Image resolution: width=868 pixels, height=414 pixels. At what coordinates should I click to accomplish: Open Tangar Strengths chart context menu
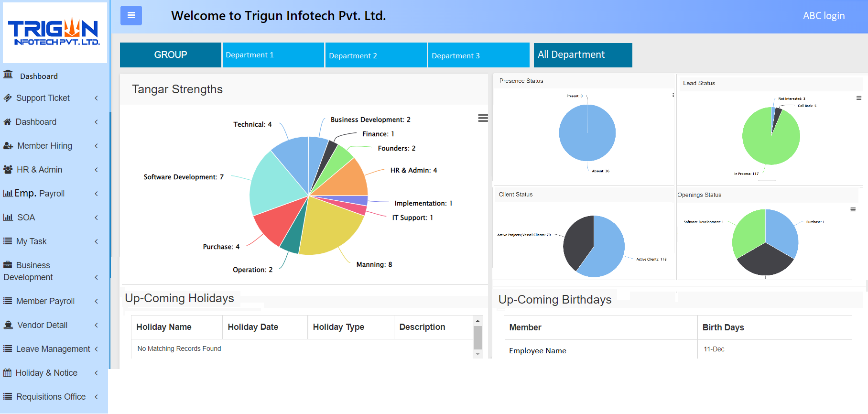483,118
